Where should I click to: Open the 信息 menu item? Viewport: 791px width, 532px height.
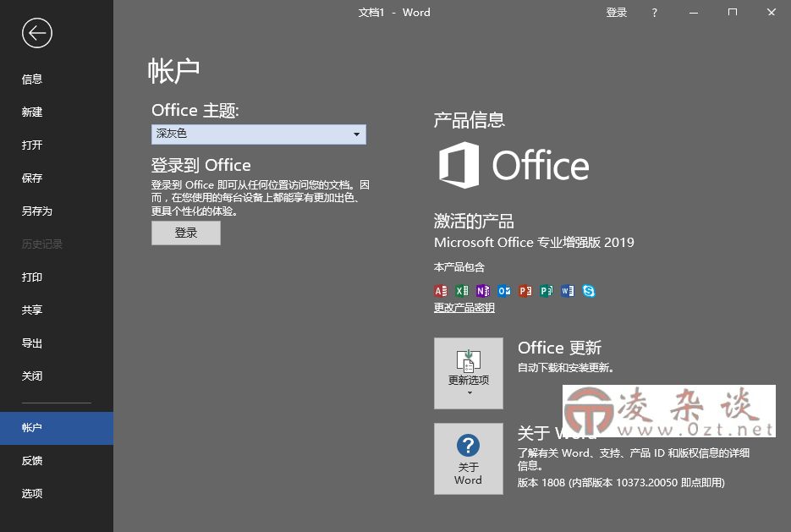pos(57,80)
